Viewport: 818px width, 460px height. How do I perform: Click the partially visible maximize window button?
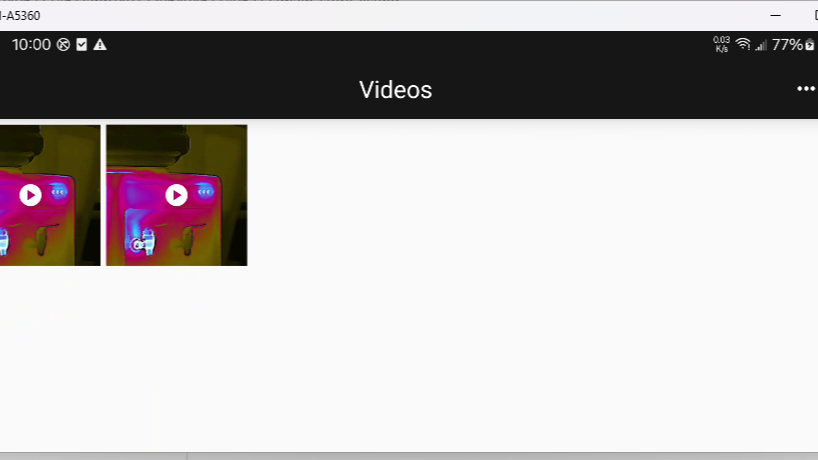[815, 16]
